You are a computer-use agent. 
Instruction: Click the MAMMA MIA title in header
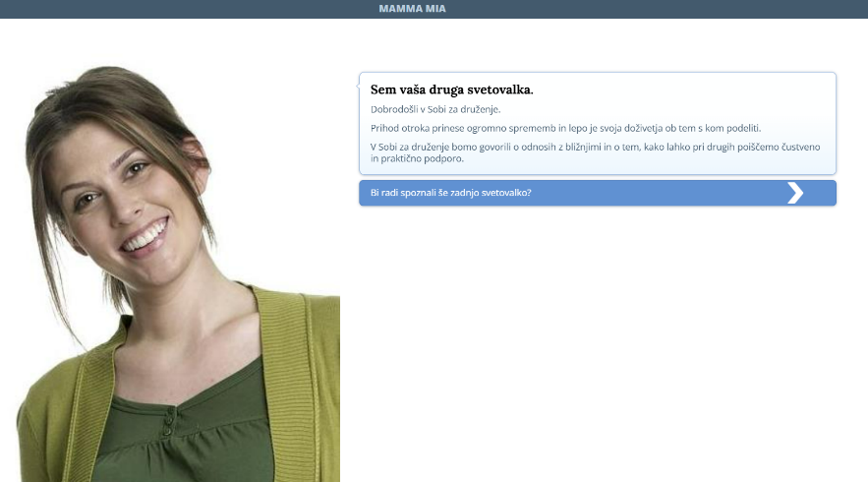[x=412, y=9]
